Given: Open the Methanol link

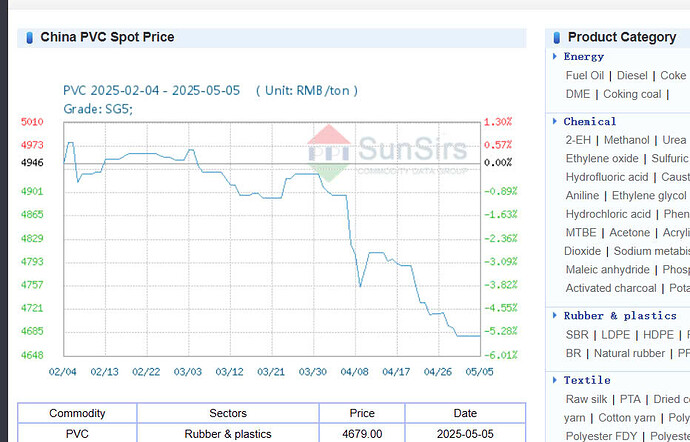Looking at the screenshot, I should 626,140.
